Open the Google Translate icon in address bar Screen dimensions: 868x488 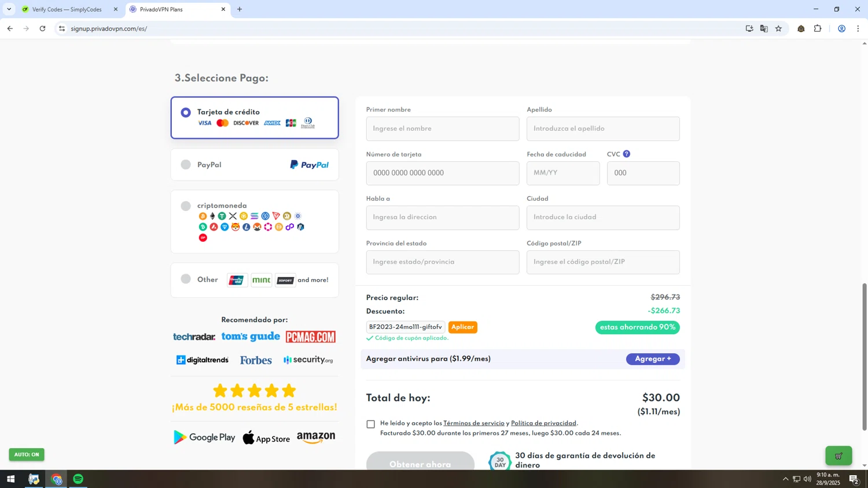764,28
